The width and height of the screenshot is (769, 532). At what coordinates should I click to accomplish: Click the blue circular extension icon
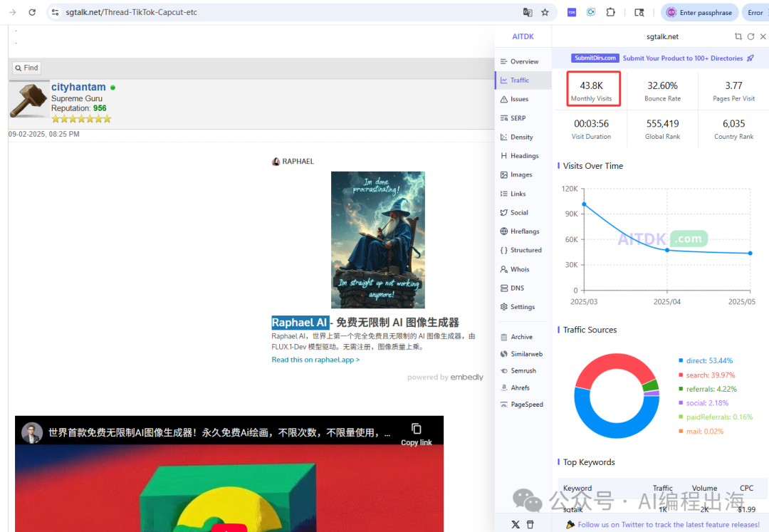[591, 12]
